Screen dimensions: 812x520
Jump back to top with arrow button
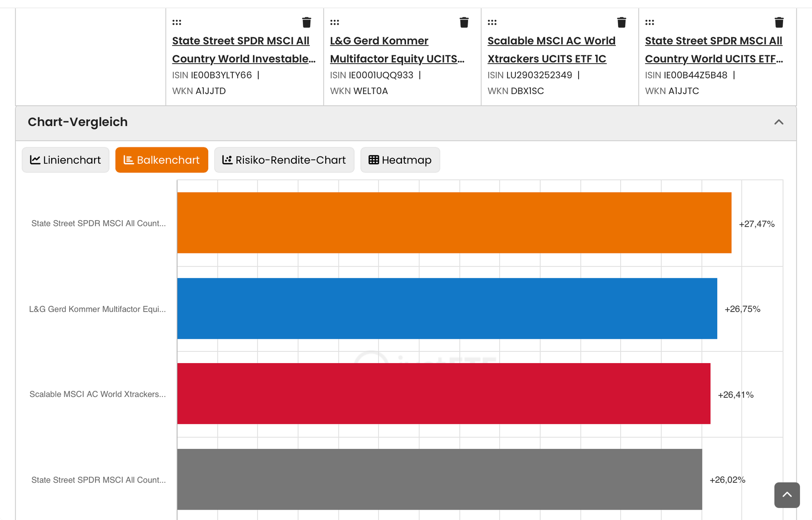(x=787, y=495)
